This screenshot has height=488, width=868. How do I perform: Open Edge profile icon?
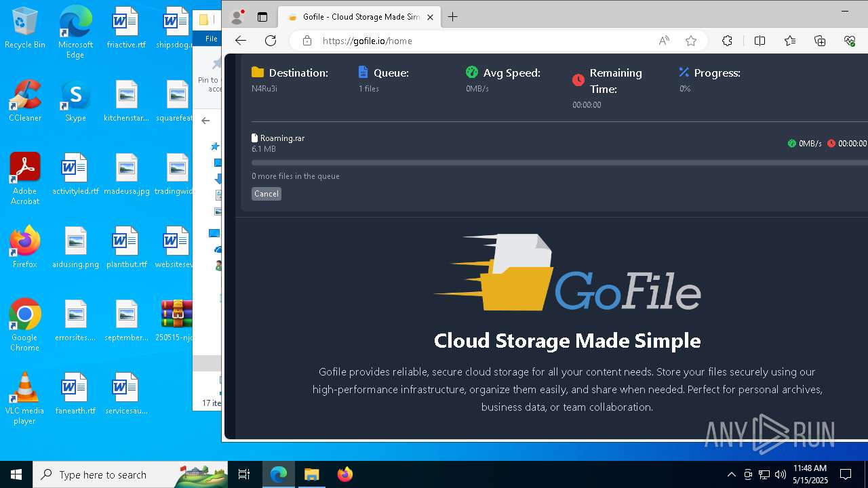click(x=237, y=17)
